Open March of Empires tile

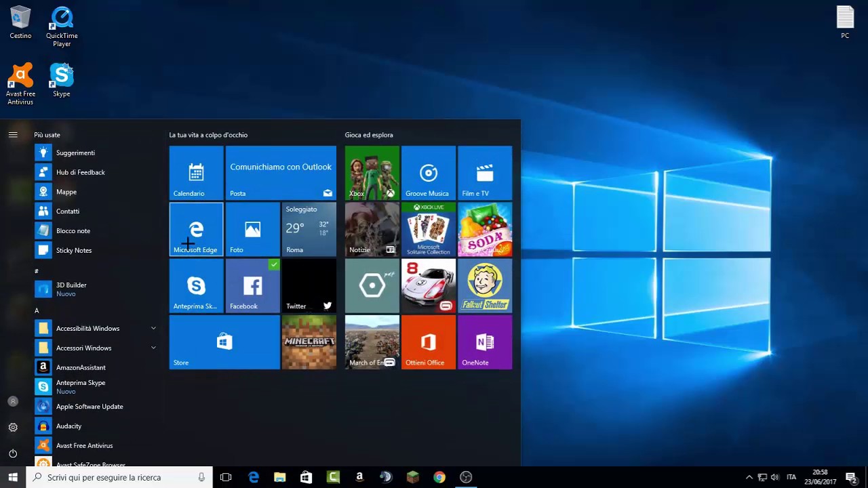(x=372, y=342)
